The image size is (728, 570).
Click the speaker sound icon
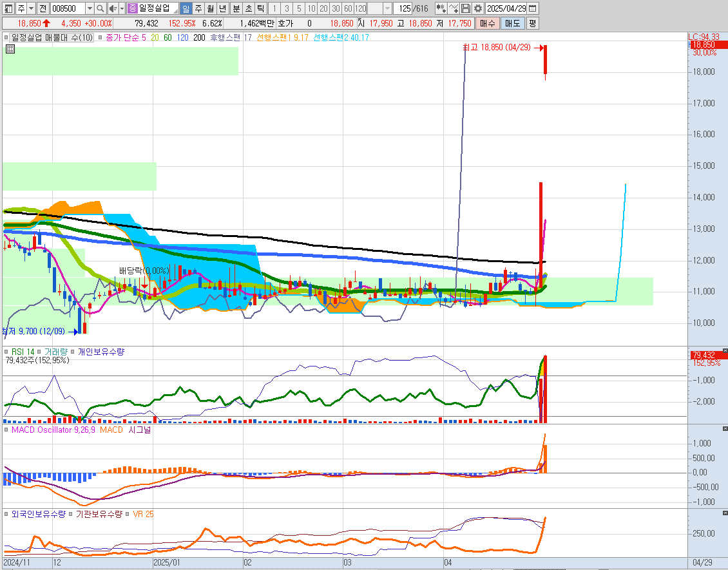pyautogui.click(x=113, y=8)
